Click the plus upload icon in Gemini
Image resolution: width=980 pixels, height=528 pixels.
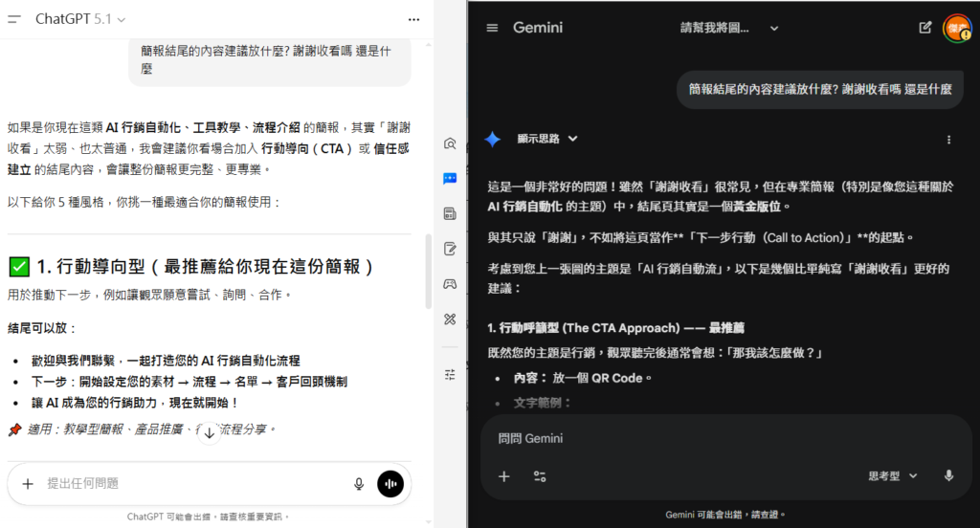(x=504, y=475)
